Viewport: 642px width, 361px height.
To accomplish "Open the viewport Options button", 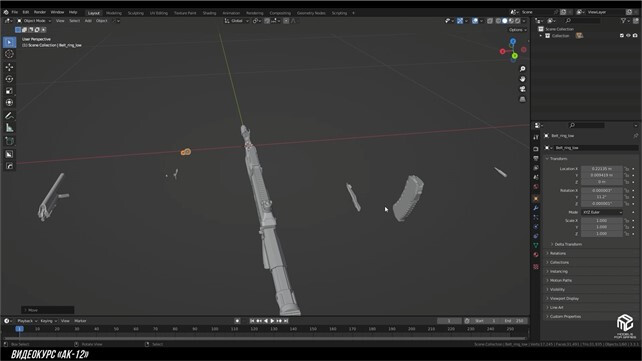I will [517, 30].
